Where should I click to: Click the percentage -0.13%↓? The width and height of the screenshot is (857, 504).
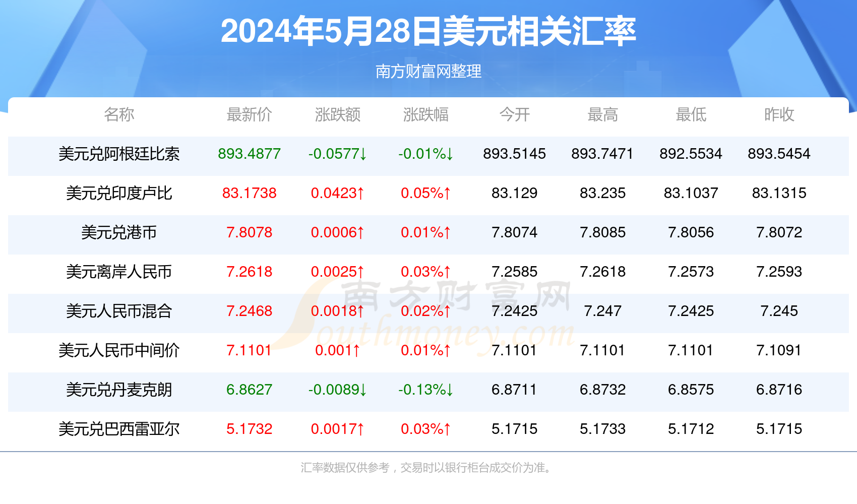(426, 390)
